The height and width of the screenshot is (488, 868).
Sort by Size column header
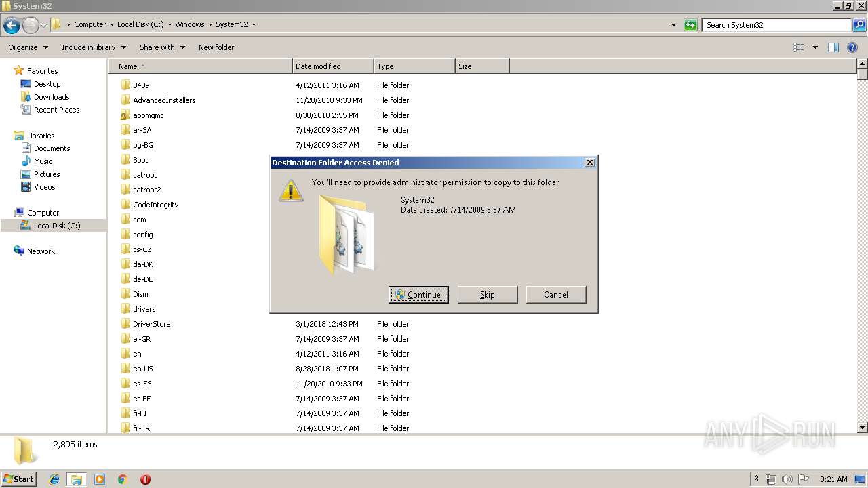tap(482, 66)
